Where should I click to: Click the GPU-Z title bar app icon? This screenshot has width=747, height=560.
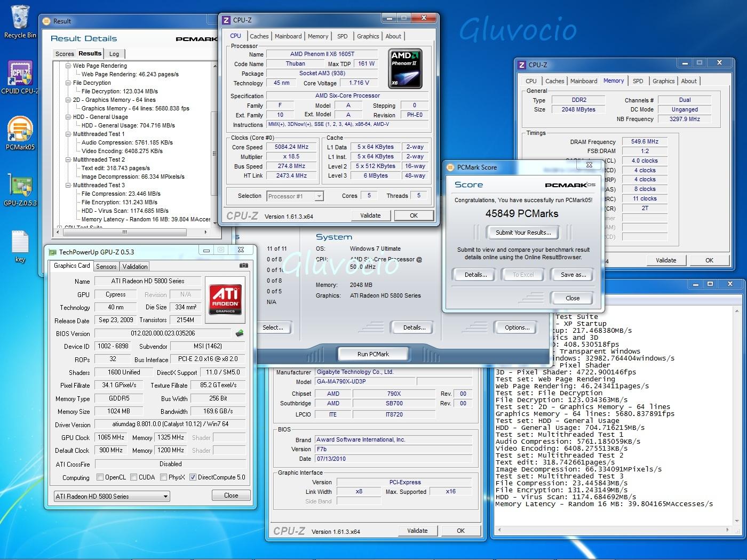pos(52,252)
